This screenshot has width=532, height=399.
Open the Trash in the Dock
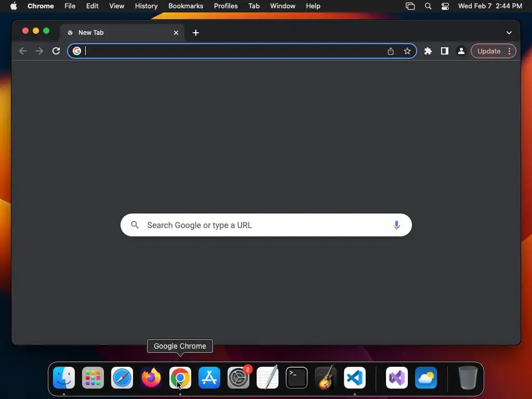point(468,378)
